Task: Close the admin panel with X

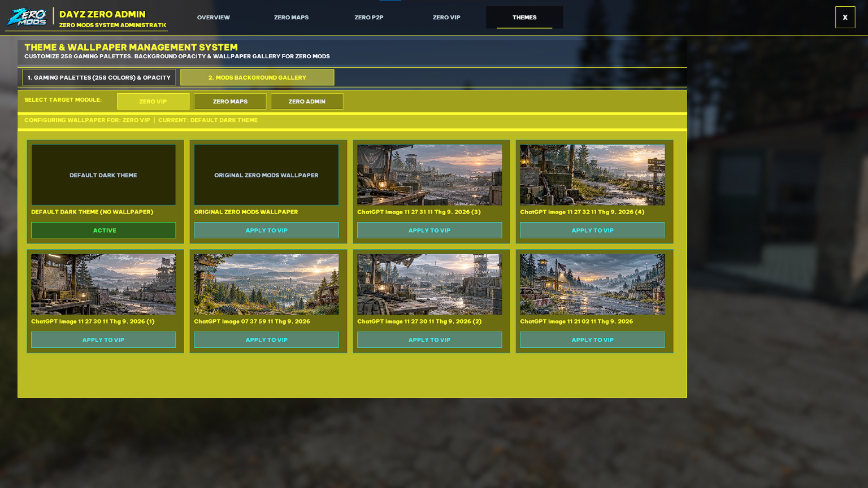Action: point(845,18)
